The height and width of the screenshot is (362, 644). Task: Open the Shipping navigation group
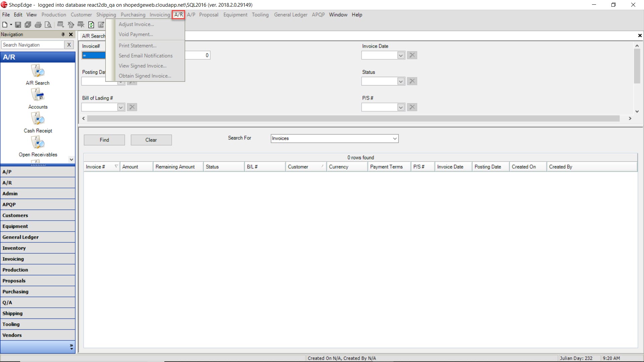(x=38, y=313)
